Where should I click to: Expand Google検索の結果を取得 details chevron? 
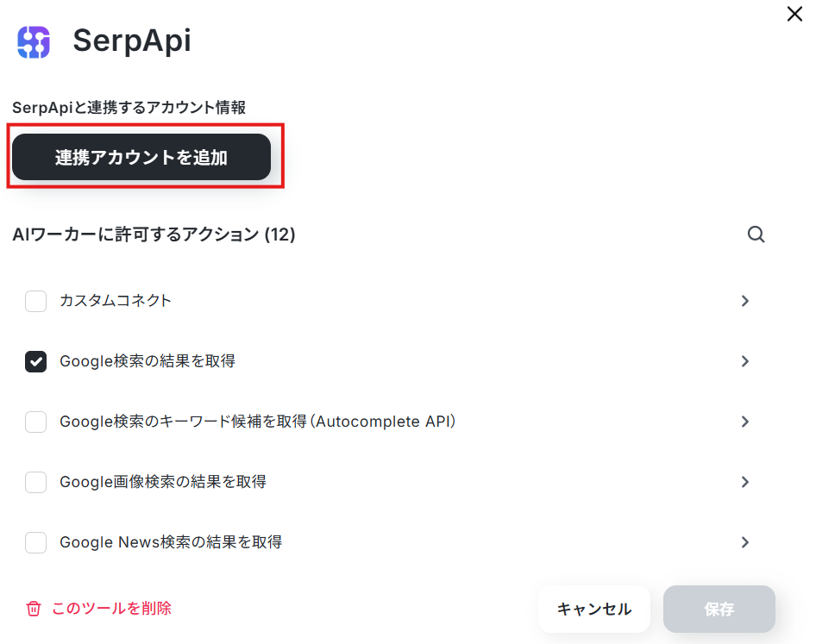[744, 361]
